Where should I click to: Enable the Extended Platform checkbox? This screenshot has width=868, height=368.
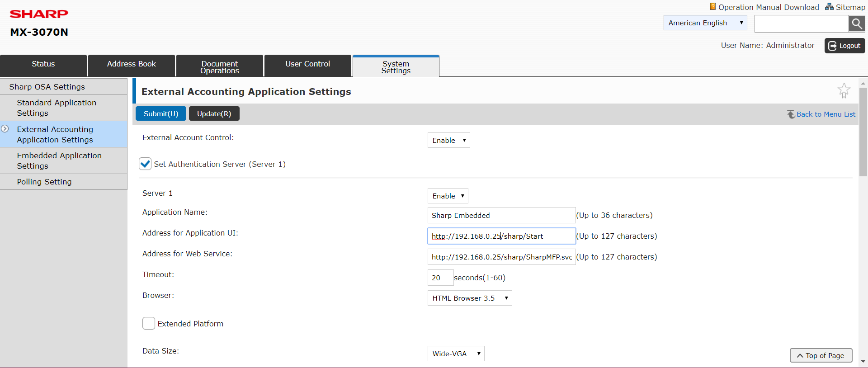(x=149, y=323)
